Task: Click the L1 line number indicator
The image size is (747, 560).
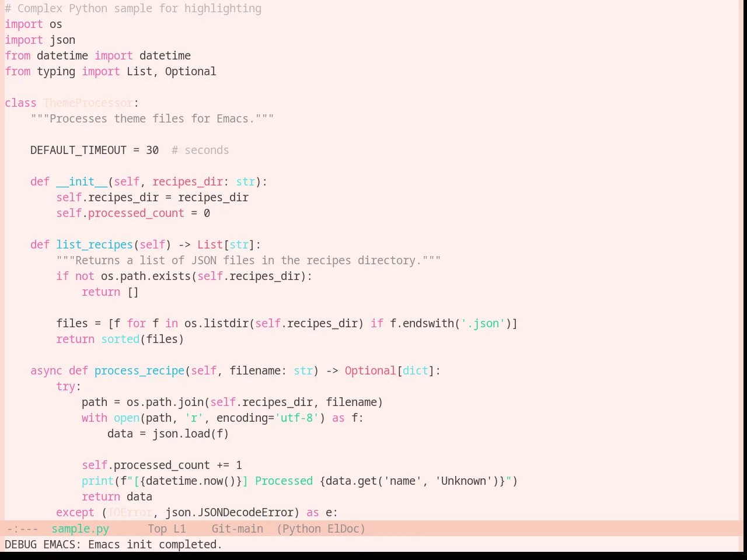Action: click(x=179, y=528)
